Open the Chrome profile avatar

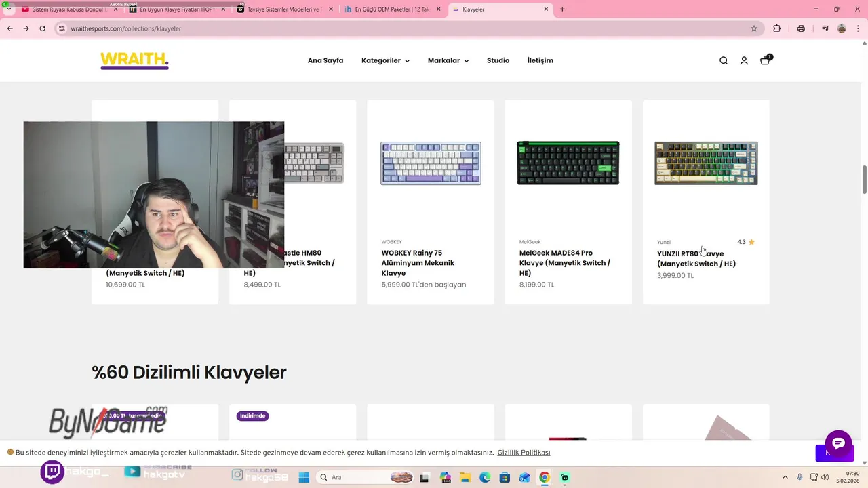click(842, 28)
